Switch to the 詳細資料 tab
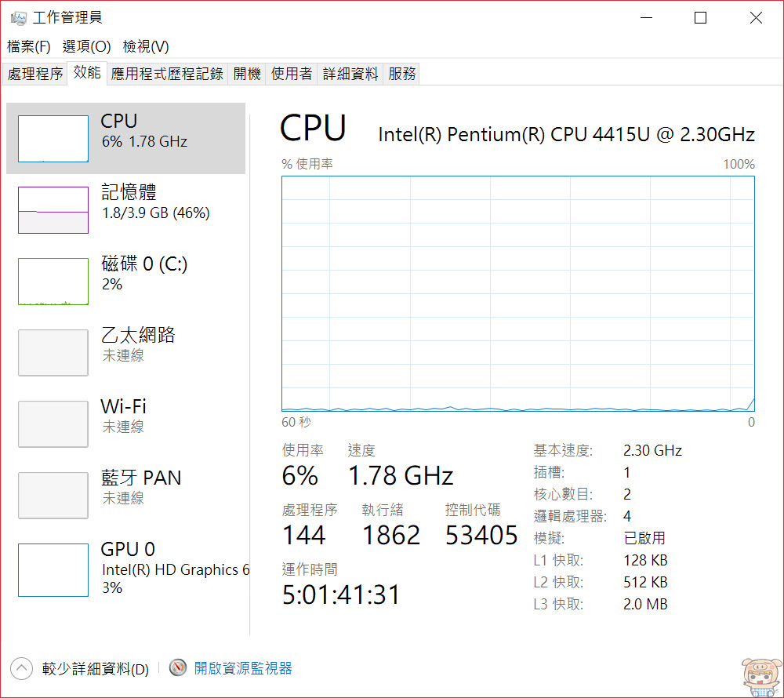The height and width of the screenshot is (698, 784). pos(350,74)
